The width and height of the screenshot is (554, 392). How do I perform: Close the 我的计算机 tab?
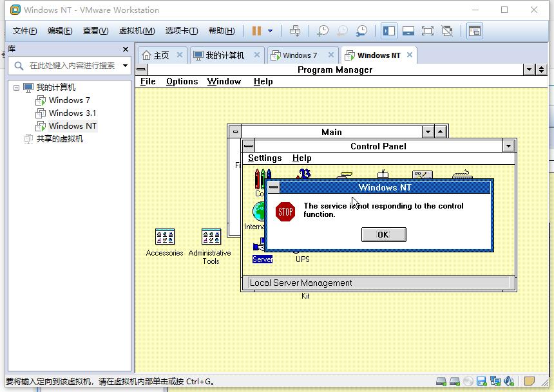[x=257, y=55]
